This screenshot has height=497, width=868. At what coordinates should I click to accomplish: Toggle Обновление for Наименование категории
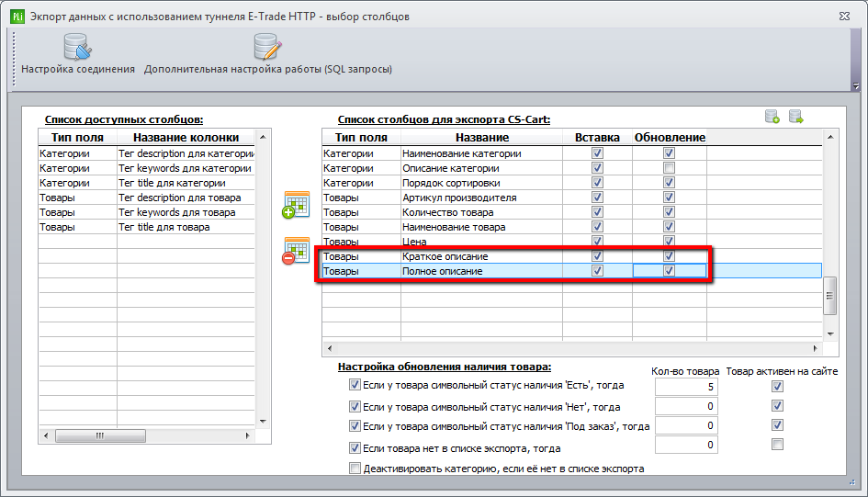[670, 152]
